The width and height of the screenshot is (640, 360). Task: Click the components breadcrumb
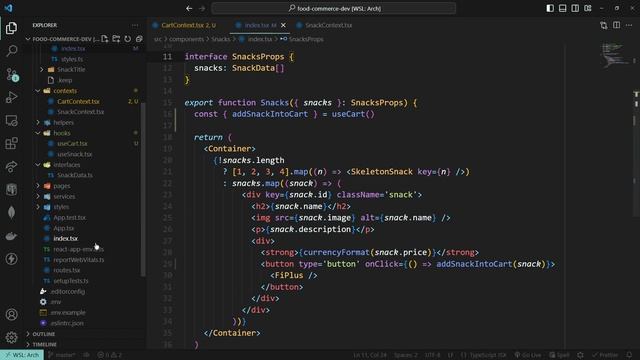coord(186,39)
